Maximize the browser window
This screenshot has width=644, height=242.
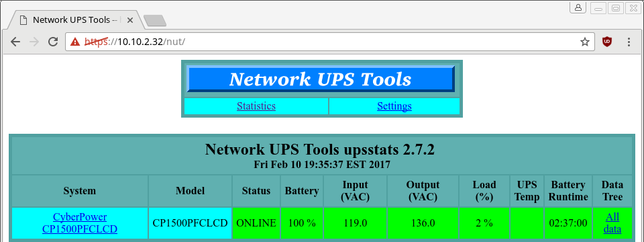coord(616,8)
